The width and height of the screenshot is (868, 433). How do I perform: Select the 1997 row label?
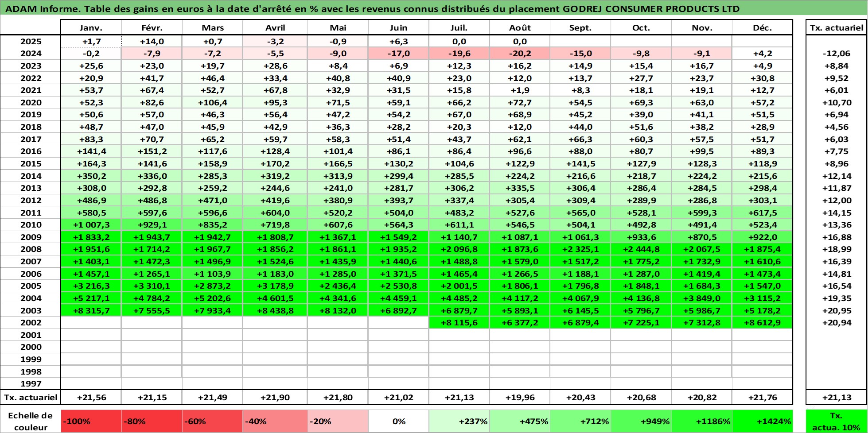[31, 383]
